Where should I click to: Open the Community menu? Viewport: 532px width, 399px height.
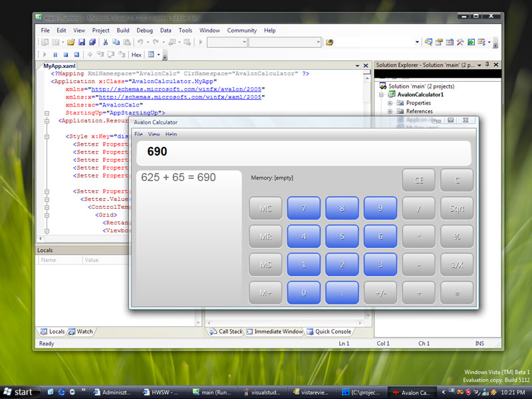(x=242, y=31)
